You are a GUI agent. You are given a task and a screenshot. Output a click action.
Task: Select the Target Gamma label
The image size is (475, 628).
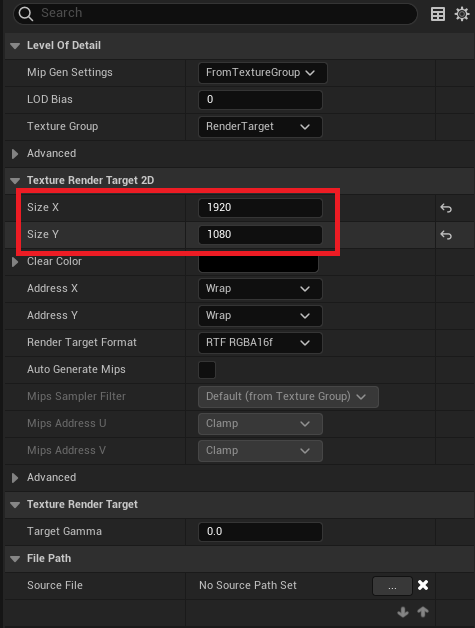pyautogui.click(x=64, y=531)
